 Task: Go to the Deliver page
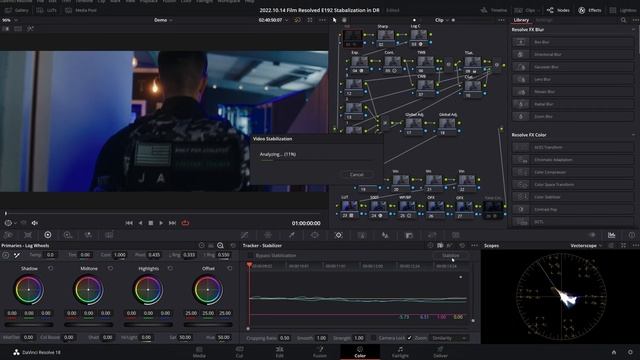440,352
